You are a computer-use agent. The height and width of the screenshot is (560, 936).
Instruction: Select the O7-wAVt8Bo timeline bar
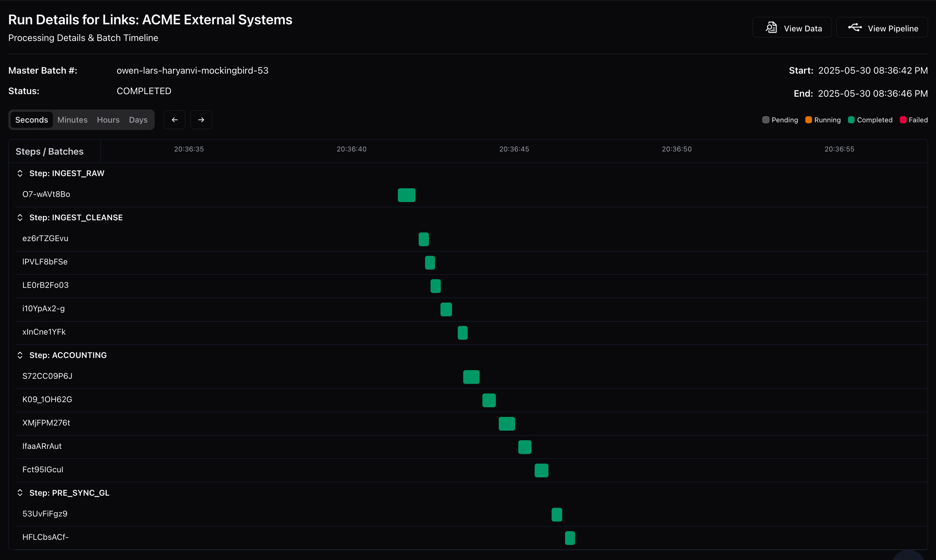coord(406,195)
